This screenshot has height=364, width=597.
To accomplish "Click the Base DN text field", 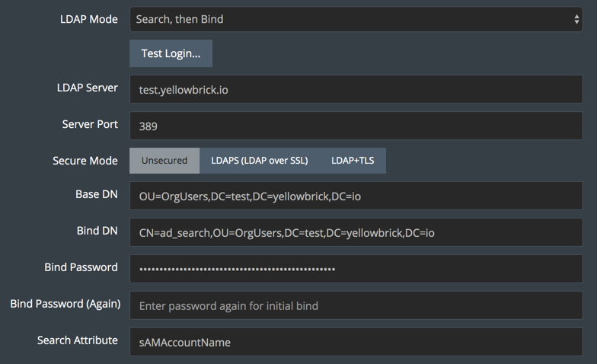I will click(356, 196).
